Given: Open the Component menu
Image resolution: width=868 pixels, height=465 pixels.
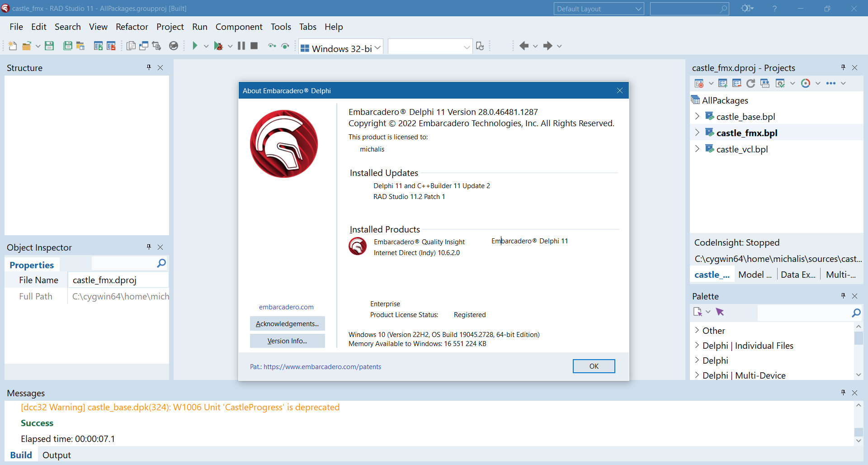Looking at the screenshot, I should click(239, 27).
